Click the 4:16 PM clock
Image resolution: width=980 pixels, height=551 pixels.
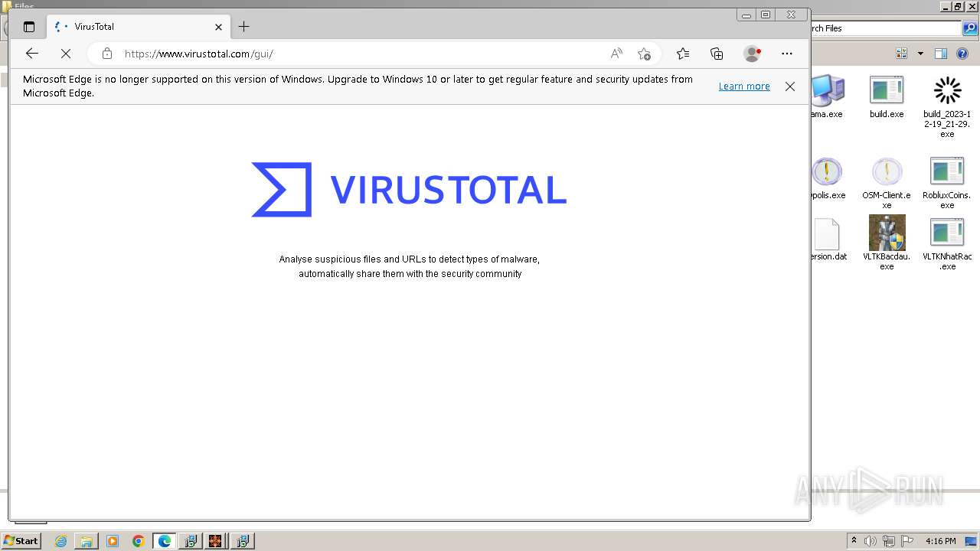coord(940,541)
